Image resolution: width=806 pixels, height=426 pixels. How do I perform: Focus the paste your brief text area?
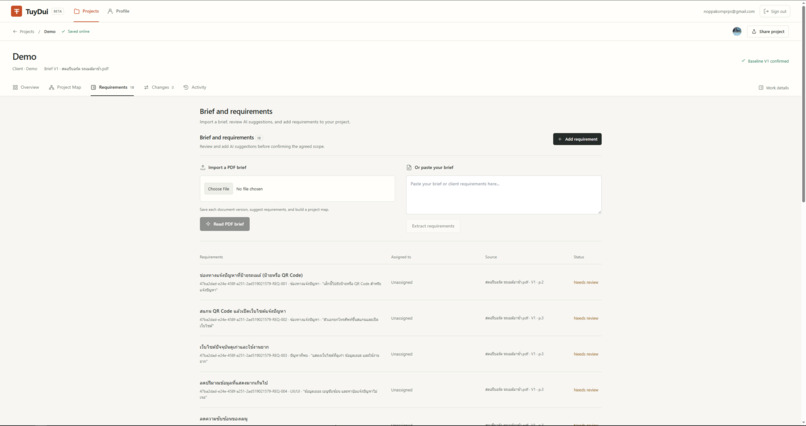pyautogui.click(x=504, y=195)
